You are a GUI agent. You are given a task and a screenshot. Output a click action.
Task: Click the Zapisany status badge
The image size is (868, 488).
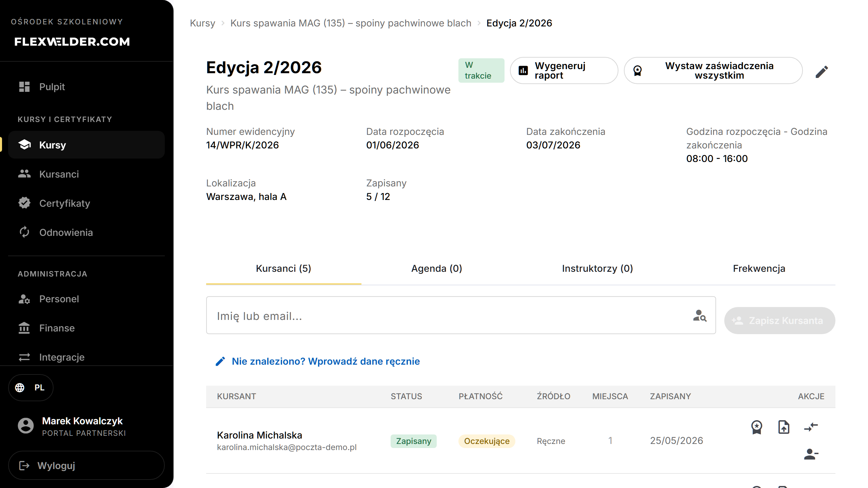414,441
